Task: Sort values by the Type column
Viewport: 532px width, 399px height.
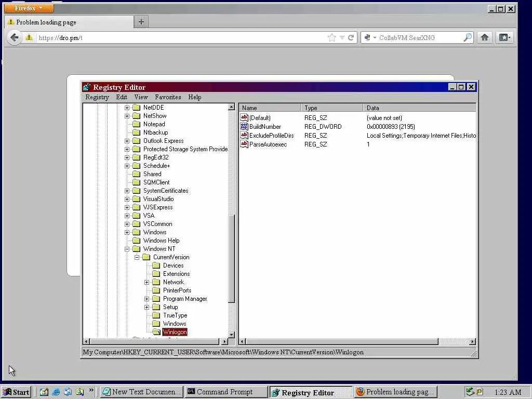Action: (332, 108)
